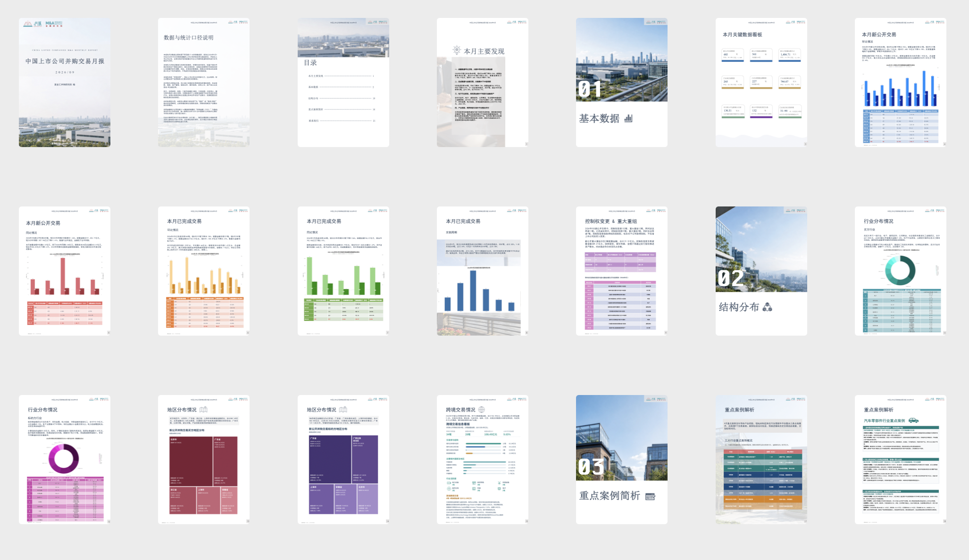The height and width of the screenshot is (560, 969).
Task: Click the large 02 numeral on 结构分布 page
Action: point(730,278)
